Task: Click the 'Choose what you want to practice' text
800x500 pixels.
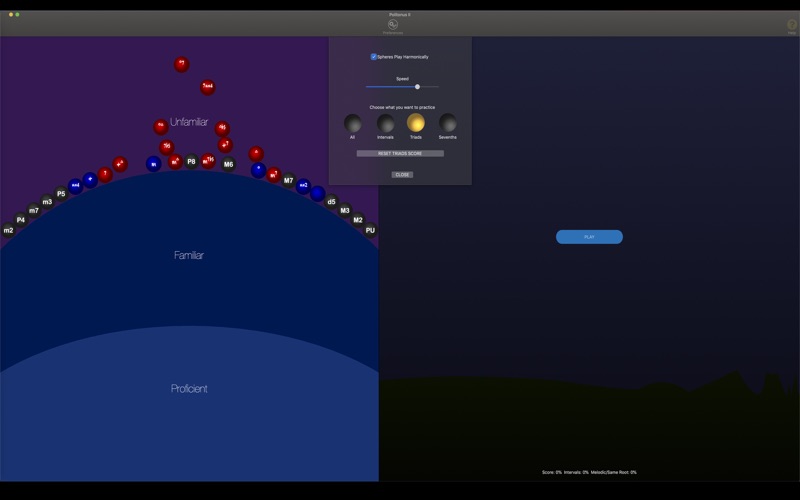Action: [x=402, y=107]
